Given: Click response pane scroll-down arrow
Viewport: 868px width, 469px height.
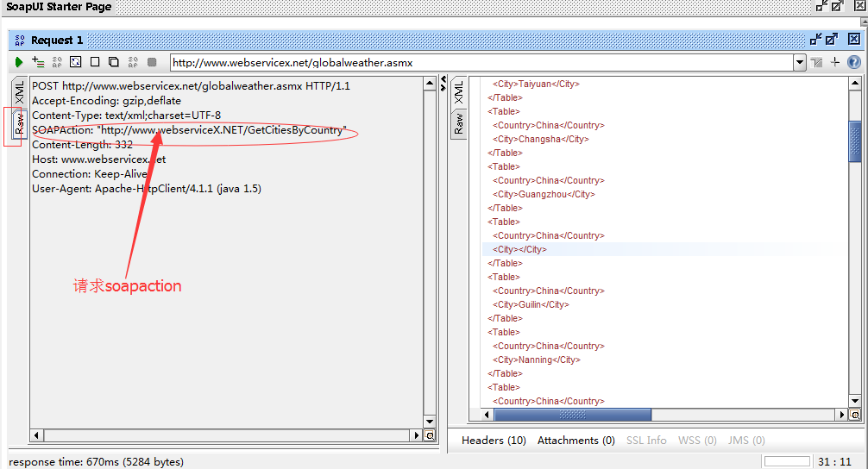Looking at the screenshot, I should click(x=855, y=401).
